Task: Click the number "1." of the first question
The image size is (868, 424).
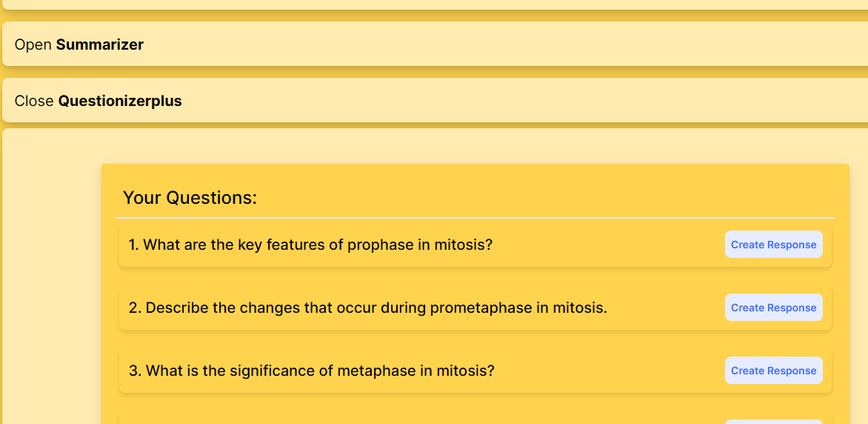Action: (x=134, y=245)
